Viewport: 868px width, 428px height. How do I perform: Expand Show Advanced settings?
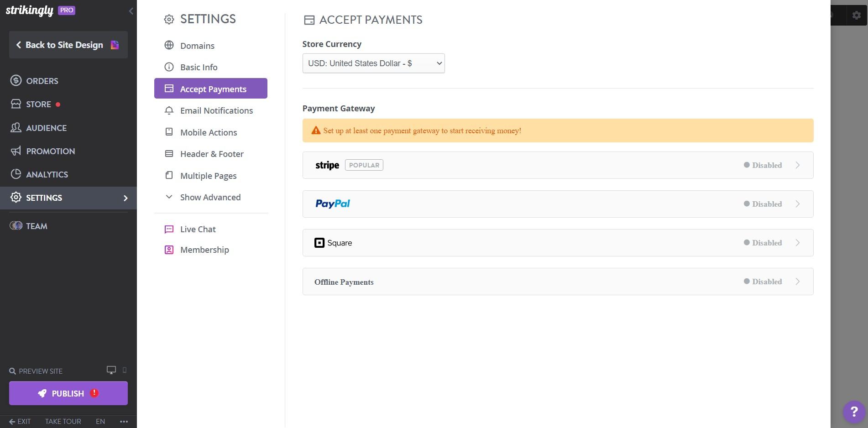tap(210, 197)
